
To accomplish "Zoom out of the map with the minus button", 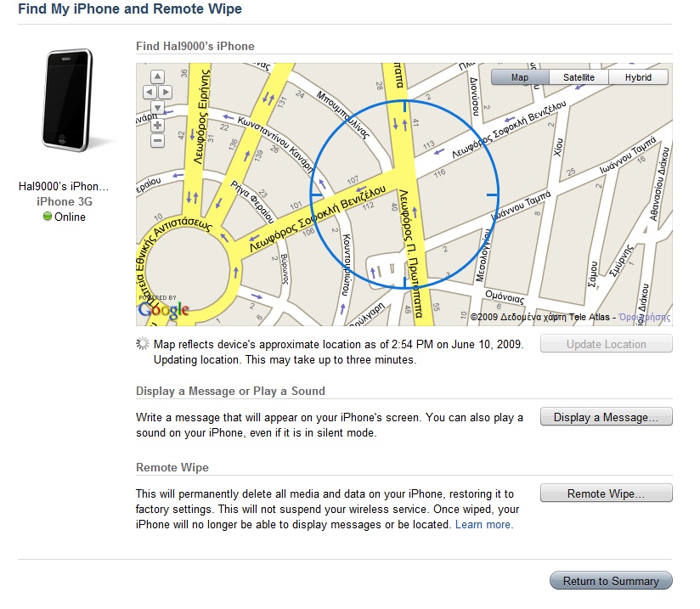I will pyautogui.click(x=157, y=141).
